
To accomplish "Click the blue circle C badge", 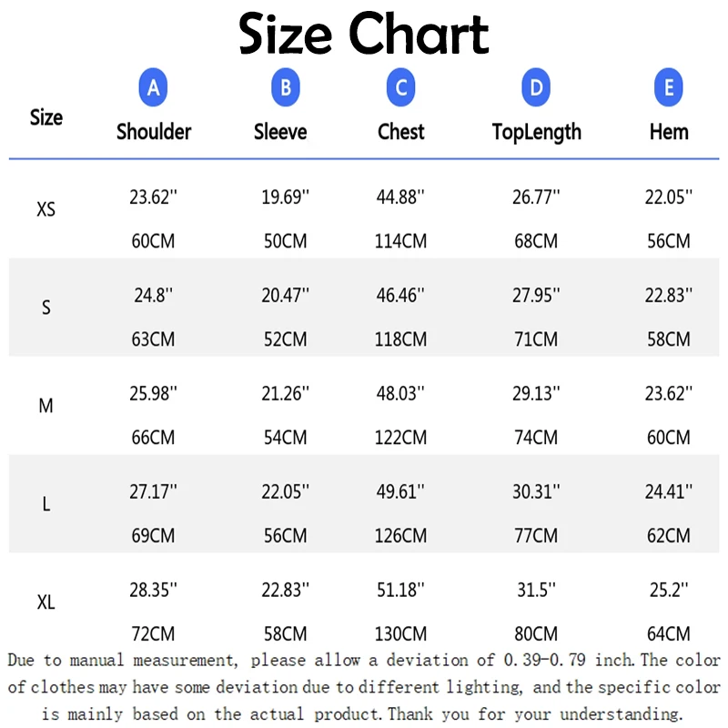I will pos(400,88).
